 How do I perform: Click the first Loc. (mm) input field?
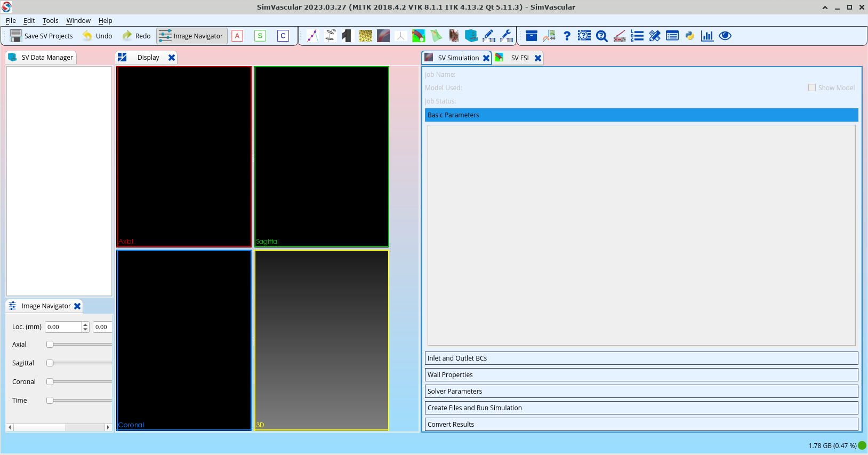(x=63, y=327)
